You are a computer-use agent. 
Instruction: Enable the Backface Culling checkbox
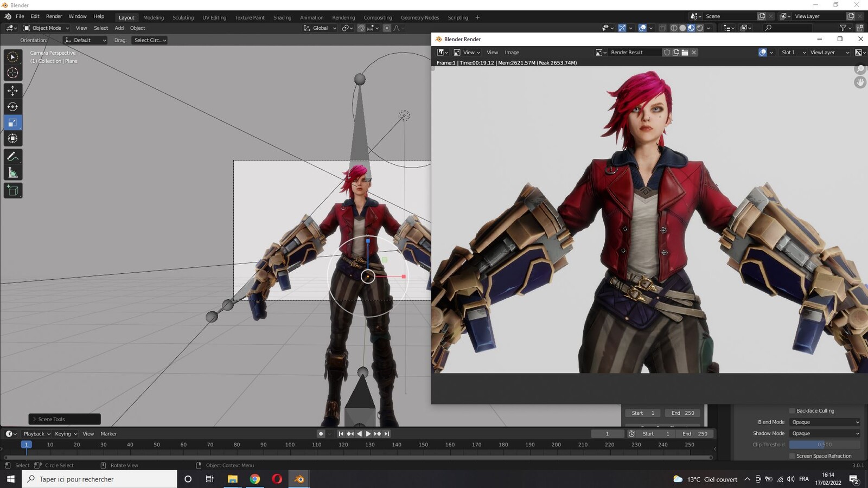pyautogui.click(x=792, y=411)
